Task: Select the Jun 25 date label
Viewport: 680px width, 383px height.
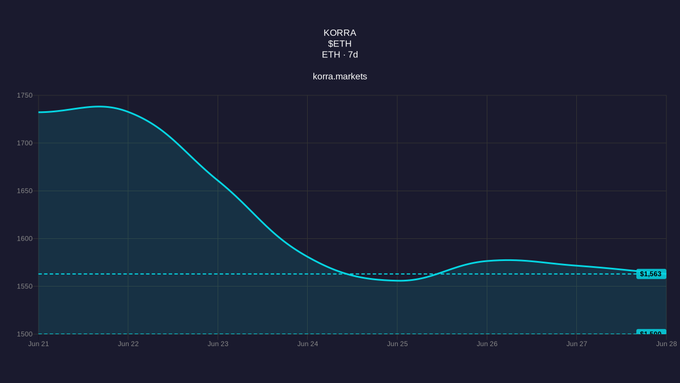Action: [397, 344]
